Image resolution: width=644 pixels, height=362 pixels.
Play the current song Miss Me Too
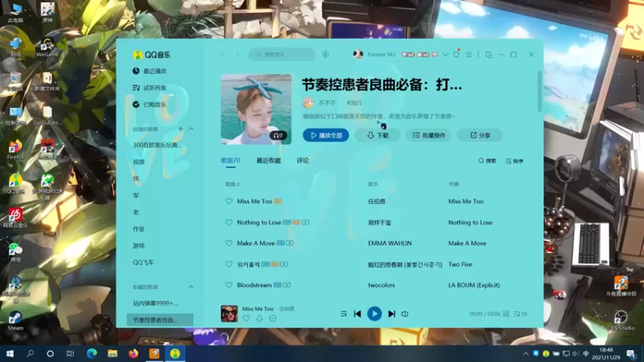pyautogui.click(x=374, y=314)
